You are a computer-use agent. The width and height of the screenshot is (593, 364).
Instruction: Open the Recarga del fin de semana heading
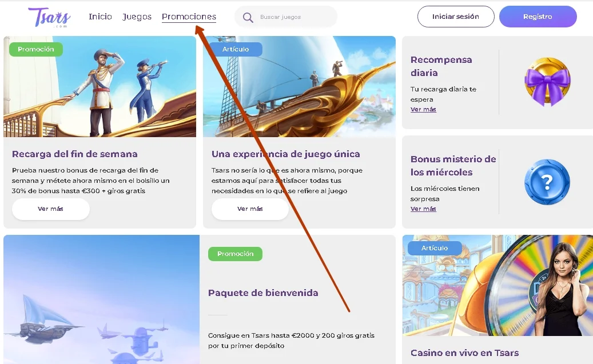pyautogui.click(x=74, y=154)
